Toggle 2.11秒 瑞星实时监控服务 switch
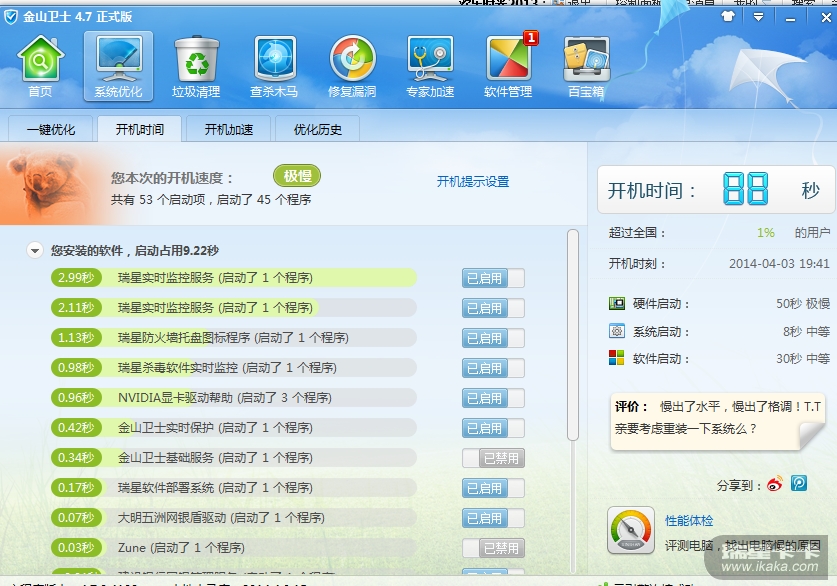Viewport: 837px width, 586px height. (x=493, y=308)
